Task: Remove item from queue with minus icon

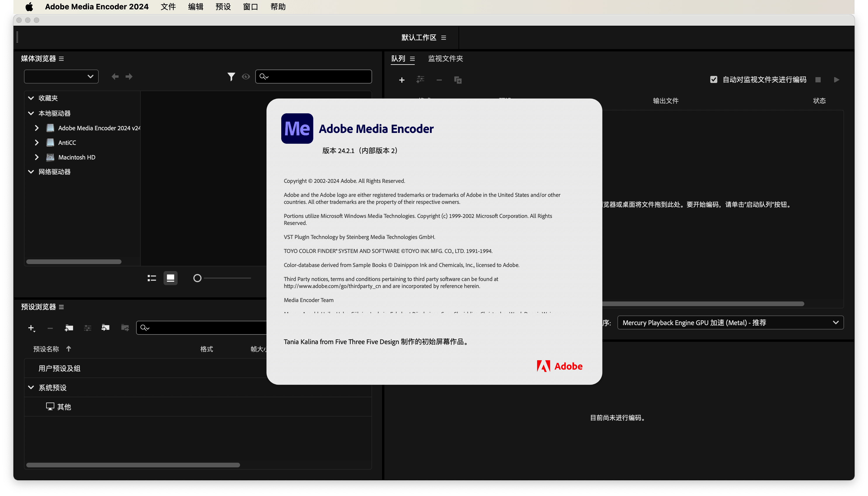Action: [x=439, y=80]
